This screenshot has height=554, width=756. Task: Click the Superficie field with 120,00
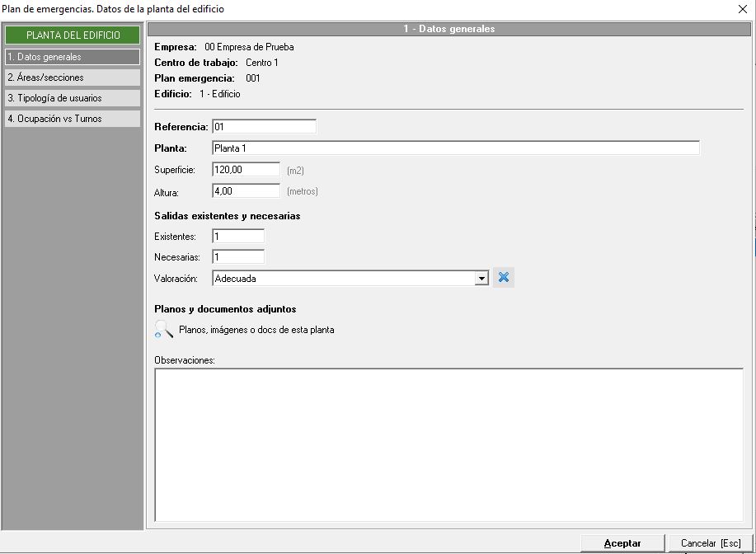coord(246,169)
